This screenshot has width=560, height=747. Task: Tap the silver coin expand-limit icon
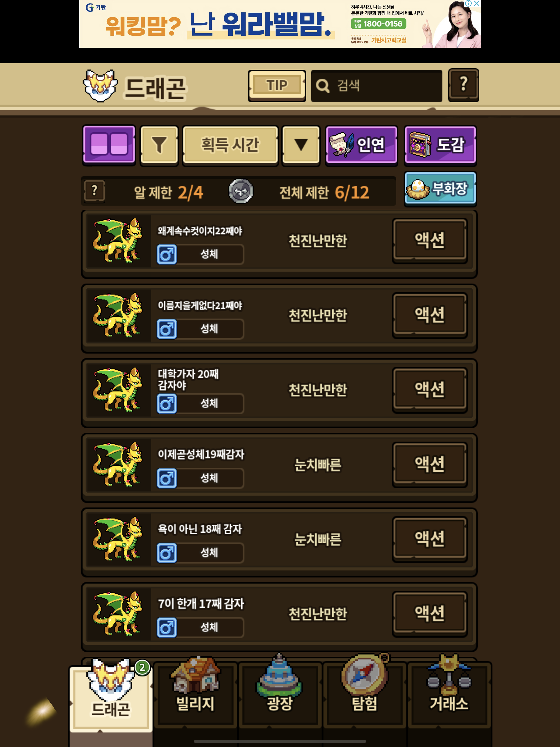click(x=240, y=191)
